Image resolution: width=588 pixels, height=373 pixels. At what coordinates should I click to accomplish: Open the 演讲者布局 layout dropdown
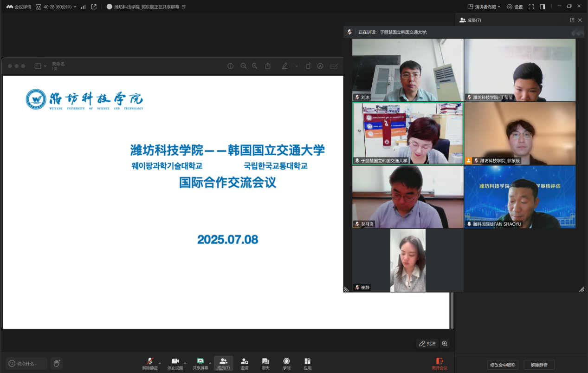(x=484, y=7)
